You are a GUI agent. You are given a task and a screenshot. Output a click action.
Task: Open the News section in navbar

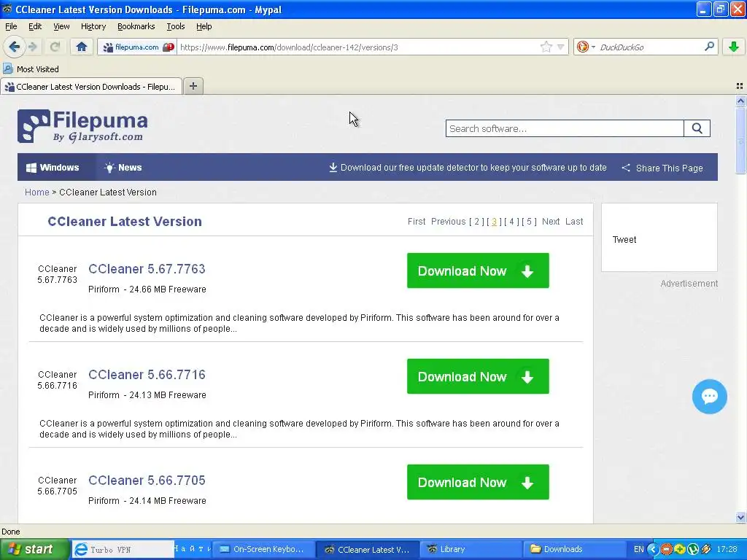[x=123, y=168]
